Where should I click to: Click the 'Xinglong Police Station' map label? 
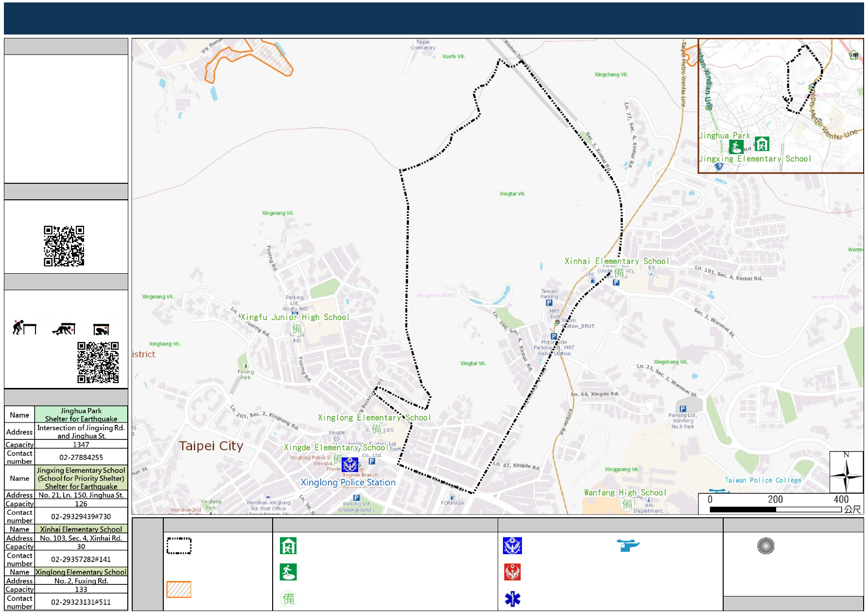(x=348, y=482)
